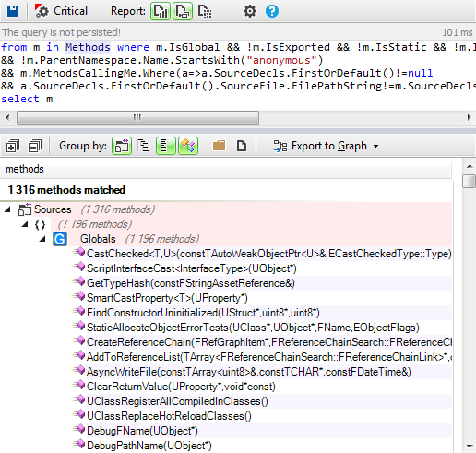476x453 pixels.
Task: Collapse the Sources tree node
Action: pos(7,209)
